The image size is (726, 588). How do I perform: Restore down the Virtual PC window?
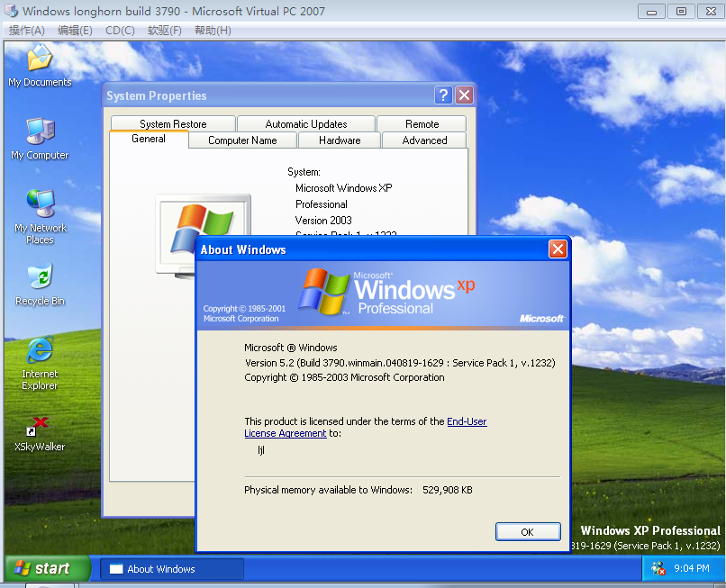(x=681, y=11)
